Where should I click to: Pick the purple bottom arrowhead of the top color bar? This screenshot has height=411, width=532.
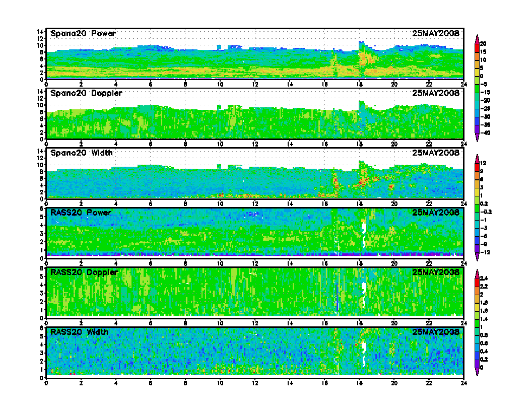point(477,137)
